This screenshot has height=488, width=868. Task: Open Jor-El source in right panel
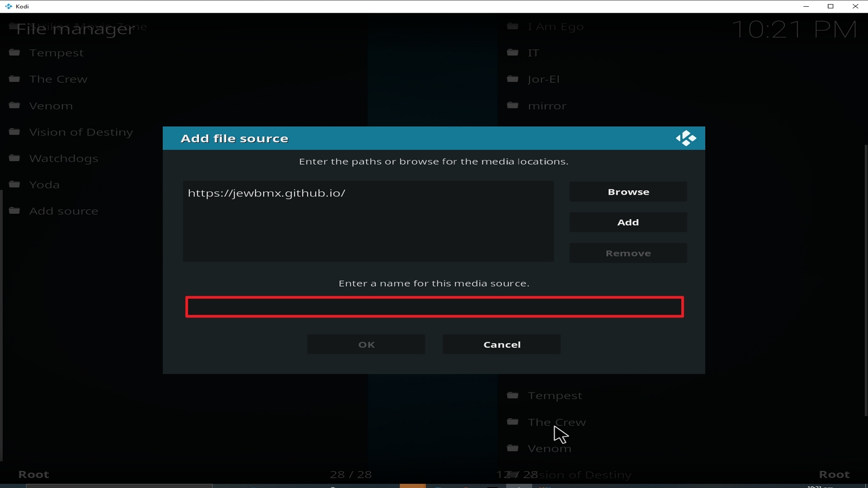click(x=544, y=80)
